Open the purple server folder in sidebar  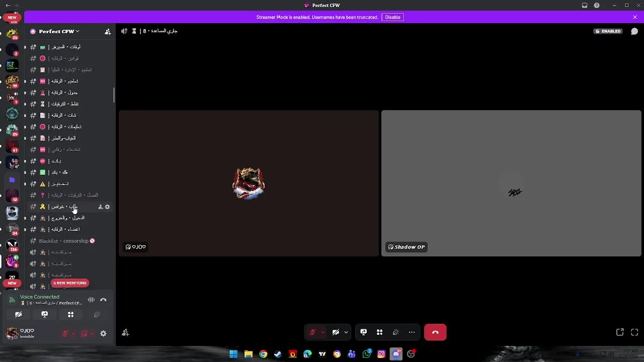click(12, 179)
